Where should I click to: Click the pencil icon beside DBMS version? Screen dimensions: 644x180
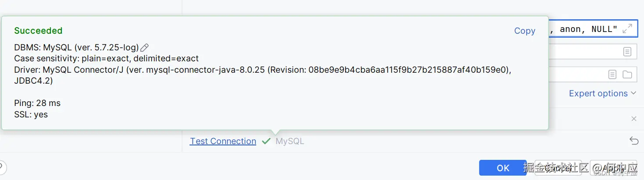click(x=144, y=48)
